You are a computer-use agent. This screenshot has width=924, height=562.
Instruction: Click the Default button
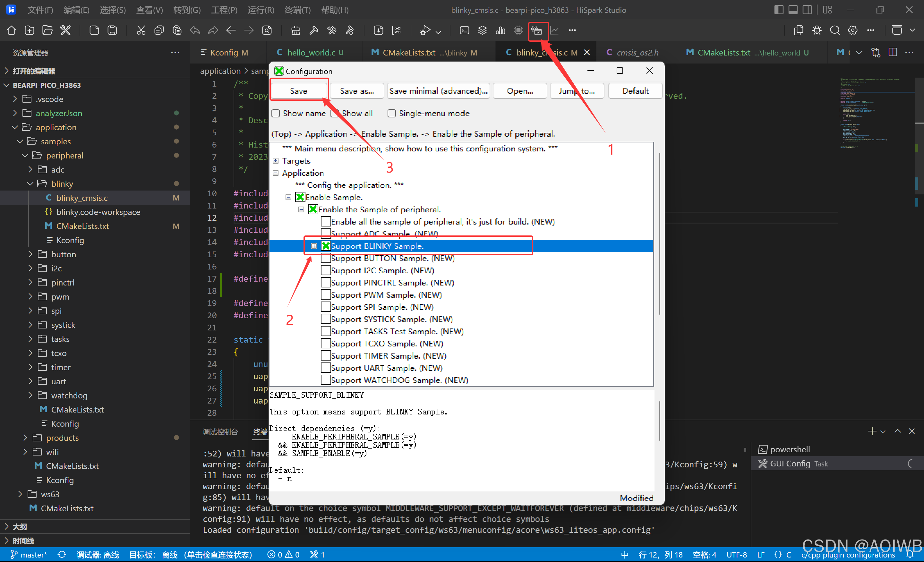pyautogui.click(x=635, y=91)
